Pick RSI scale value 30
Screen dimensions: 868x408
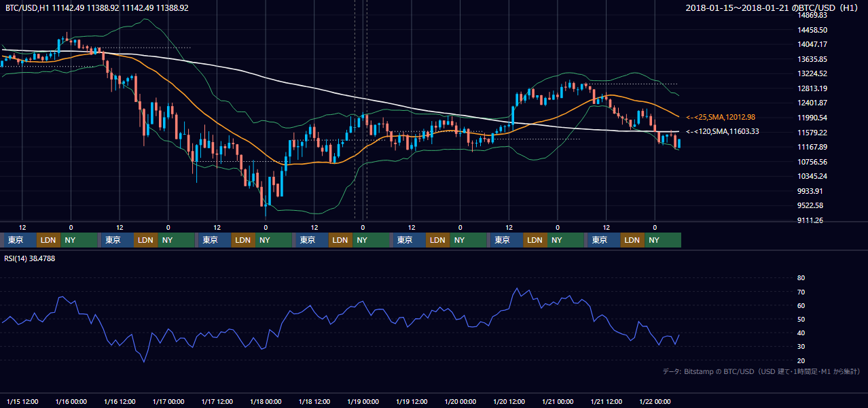[801, 347]
